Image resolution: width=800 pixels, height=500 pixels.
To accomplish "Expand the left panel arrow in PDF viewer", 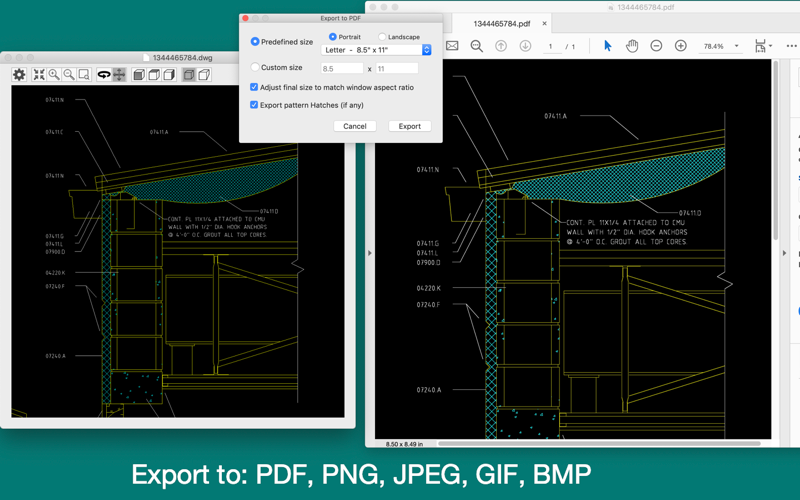I will 370,253.
